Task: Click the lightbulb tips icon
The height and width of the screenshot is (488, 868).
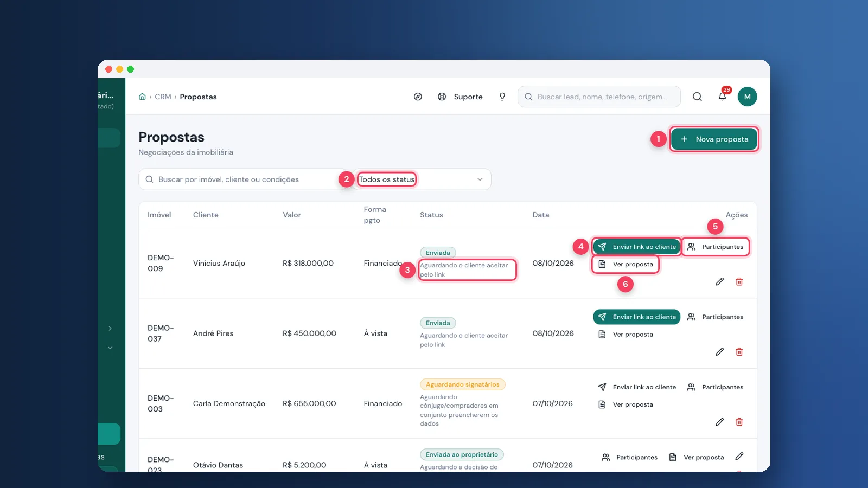Action: [x=502, y=97]
